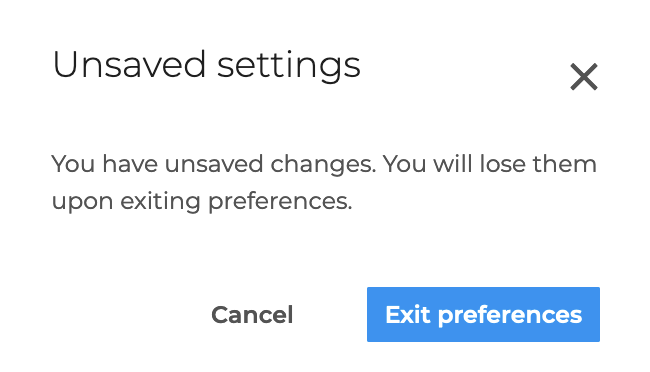Cancel exiting preferences
Screen dimensions: 650x372
pyautogui.click(x=252, y=315)
